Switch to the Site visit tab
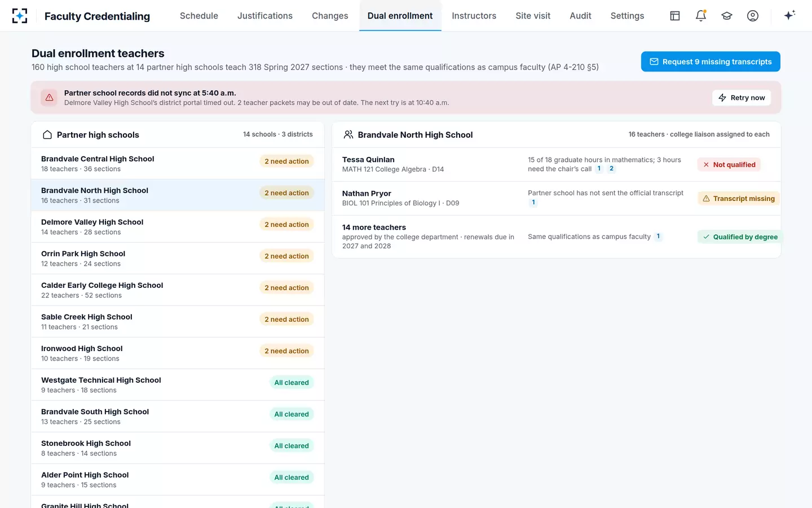 [x=533, y=16]
